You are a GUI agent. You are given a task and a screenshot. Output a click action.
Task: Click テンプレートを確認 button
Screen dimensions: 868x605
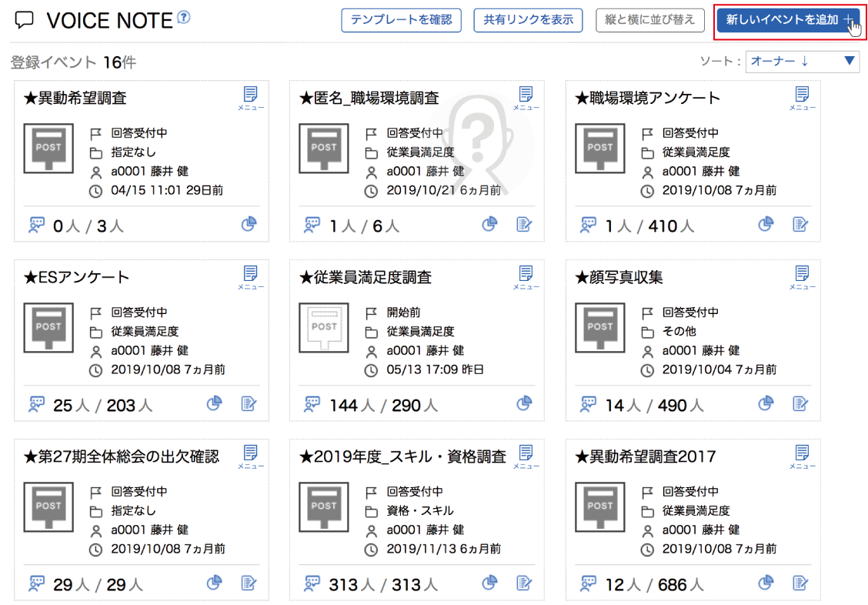pos(401,20)
